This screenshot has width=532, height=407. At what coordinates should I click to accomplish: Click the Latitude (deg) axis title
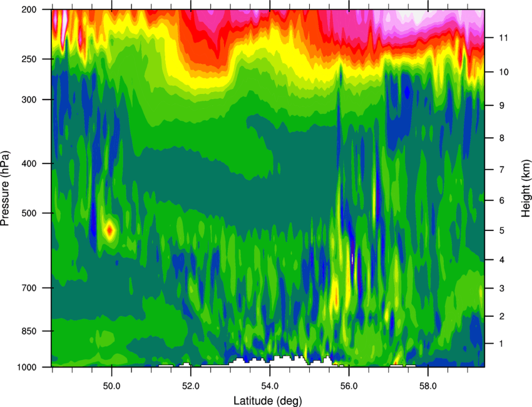[268, 401]
